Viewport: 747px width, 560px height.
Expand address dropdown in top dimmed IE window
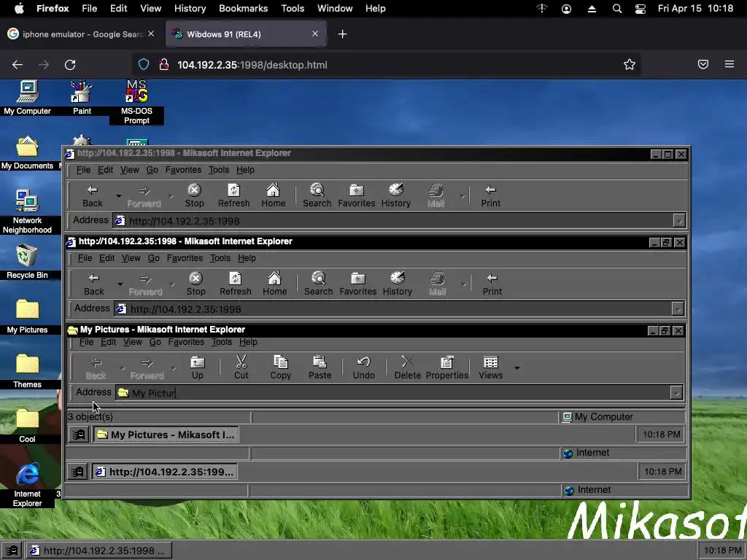tap(679, 220)
